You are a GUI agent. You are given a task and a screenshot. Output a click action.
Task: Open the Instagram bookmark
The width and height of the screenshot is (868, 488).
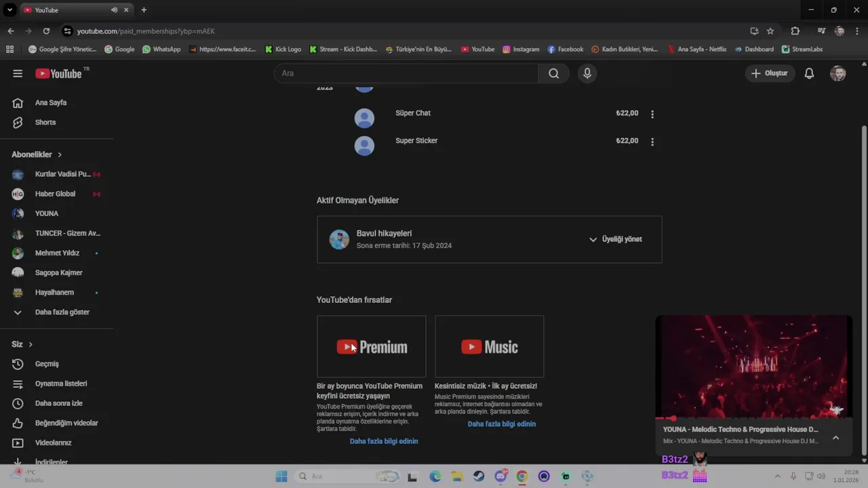[x=521, y=49]
